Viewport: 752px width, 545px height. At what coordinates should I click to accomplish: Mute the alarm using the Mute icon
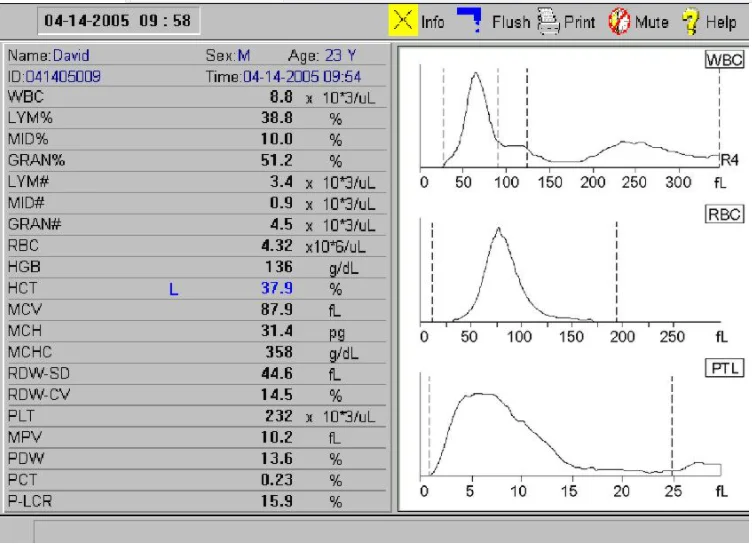pos(619,21)
